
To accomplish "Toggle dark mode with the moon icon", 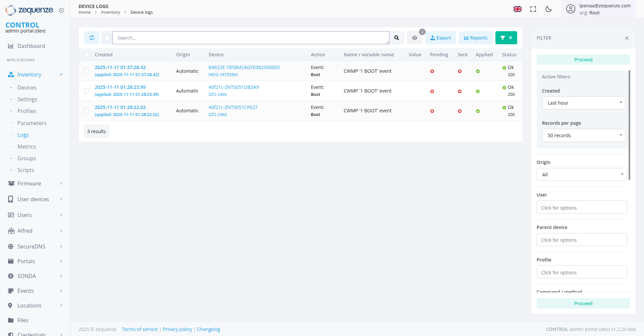I will [x=549, y=9].
